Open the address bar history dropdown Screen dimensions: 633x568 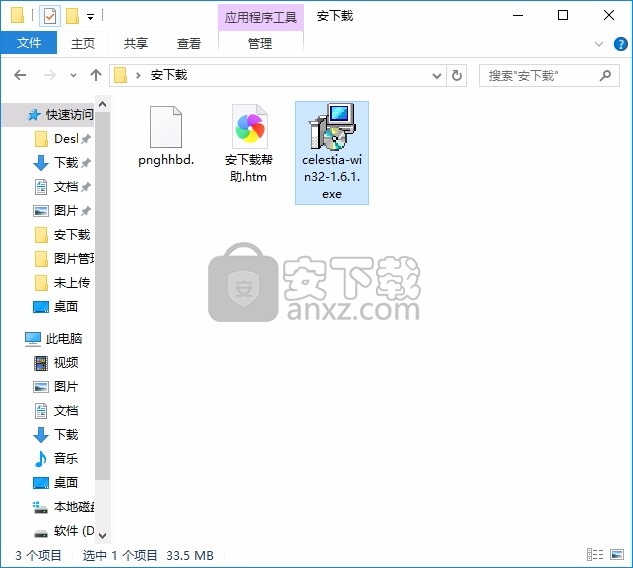(436, 75)
